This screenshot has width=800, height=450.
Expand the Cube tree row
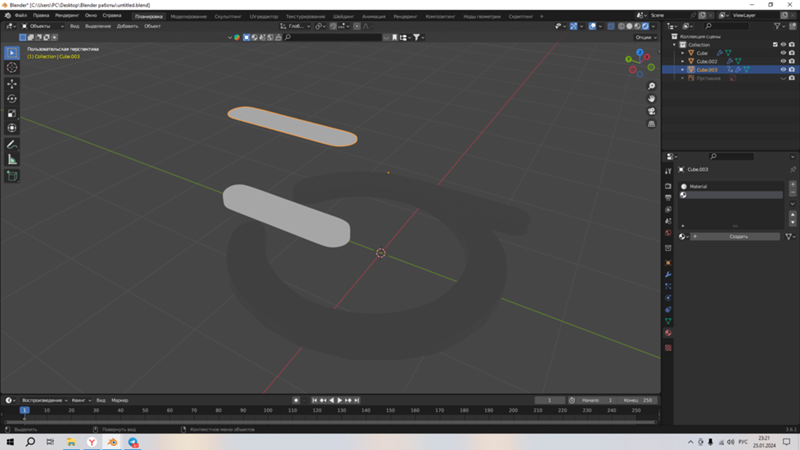[x=683, y=53]
